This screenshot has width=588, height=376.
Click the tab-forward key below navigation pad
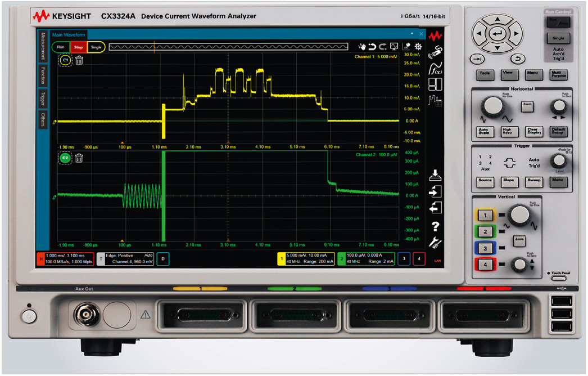click(477, 59)
